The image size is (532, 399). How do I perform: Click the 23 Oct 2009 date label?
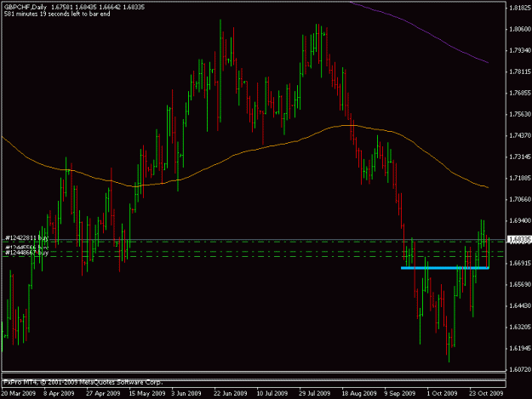click(x=486, y=393)
